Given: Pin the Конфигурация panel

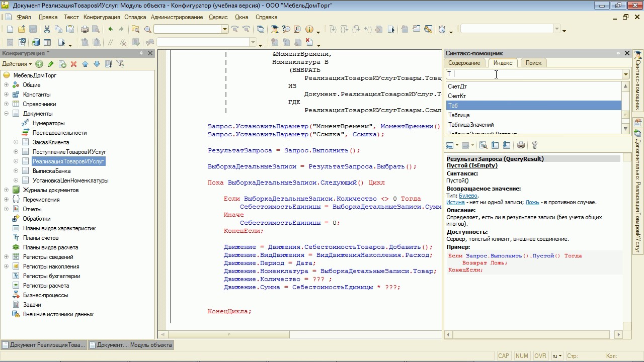Looking at the screenshot, I should [x=141, y=53].
